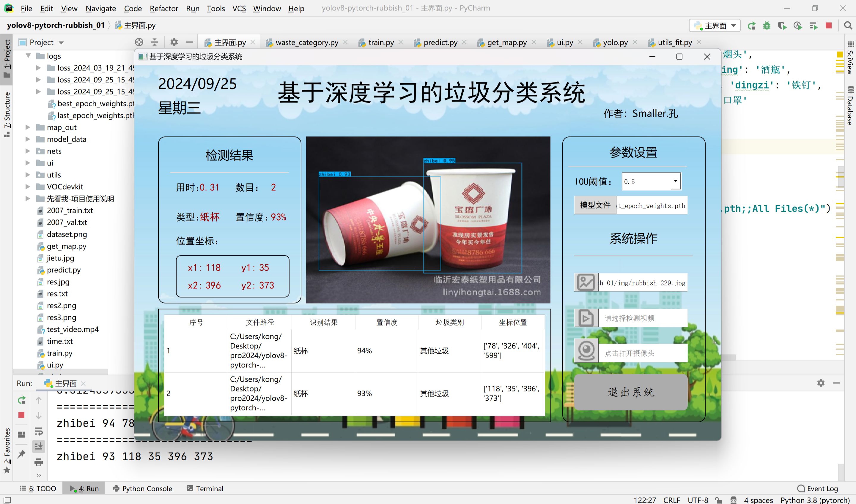Screen dimensions: 856x504
Task: Click the Rerun icon in the run toolbar
Action: (x=22, y=399)
